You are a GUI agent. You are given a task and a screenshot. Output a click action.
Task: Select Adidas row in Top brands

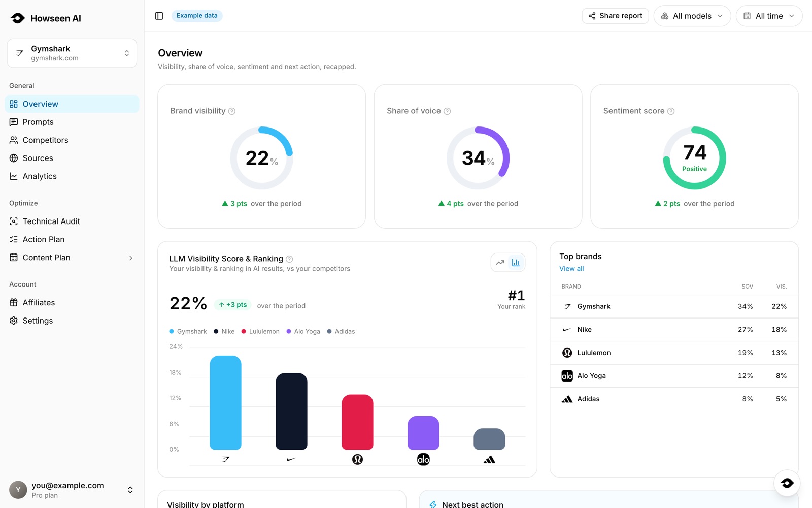click(x=674, y=399)
